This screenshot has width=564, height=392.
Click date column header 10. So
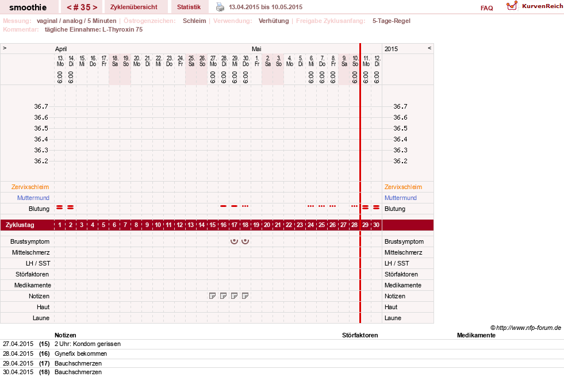355,61
